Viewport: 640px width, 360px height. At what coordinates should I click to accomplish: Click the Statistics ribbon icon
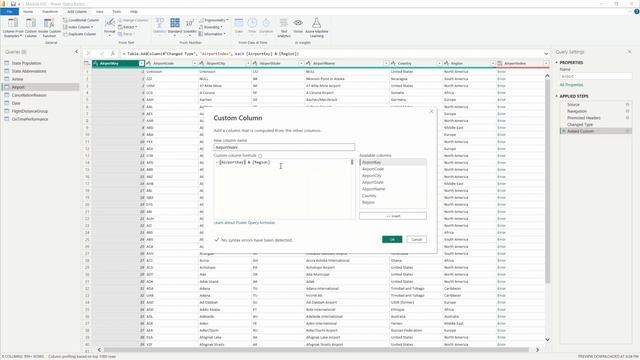(160, 27)
